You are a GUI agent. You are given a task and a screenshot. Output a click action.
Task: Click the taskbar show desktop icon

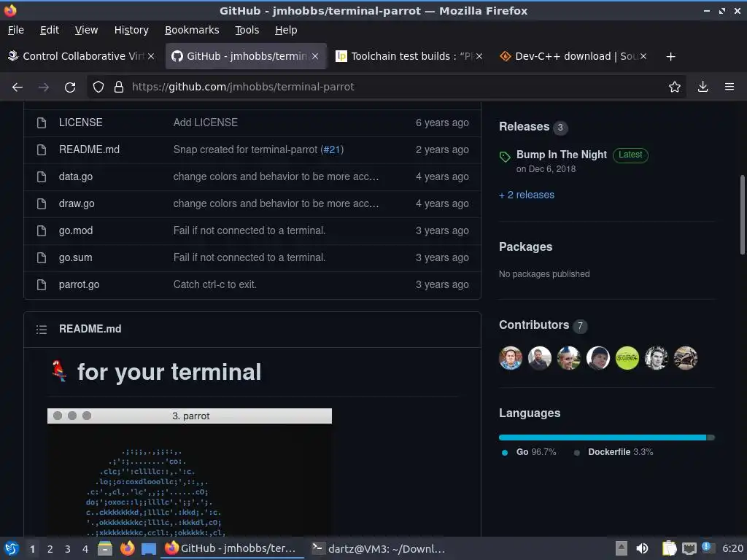[149, 549]
